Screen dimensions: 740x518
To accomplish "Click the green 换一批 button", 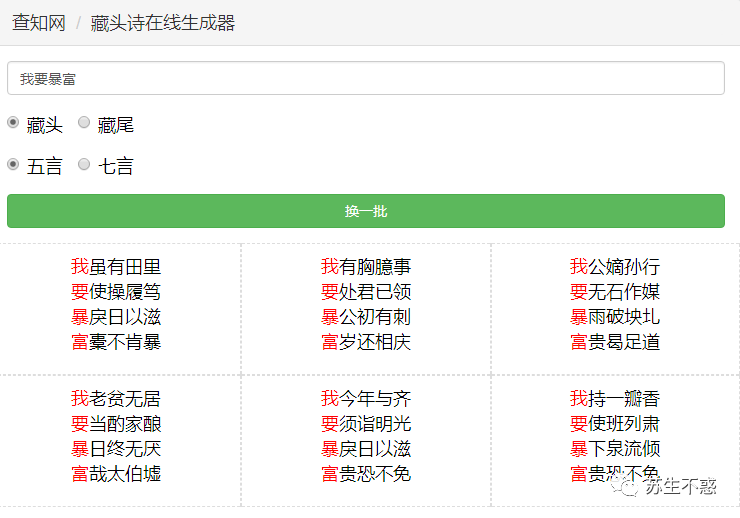I will coord(366,211).
